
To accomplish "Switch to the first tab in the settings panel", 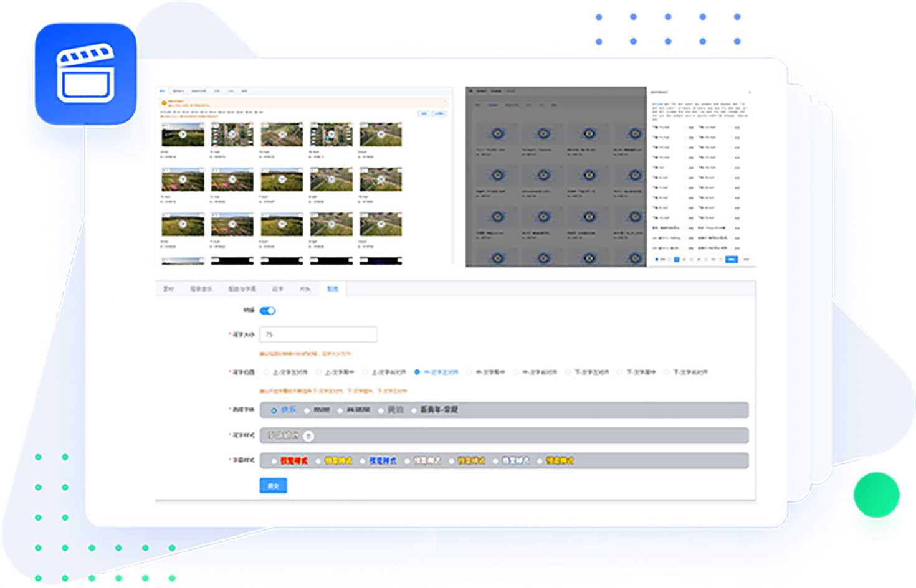I will 168,289.
